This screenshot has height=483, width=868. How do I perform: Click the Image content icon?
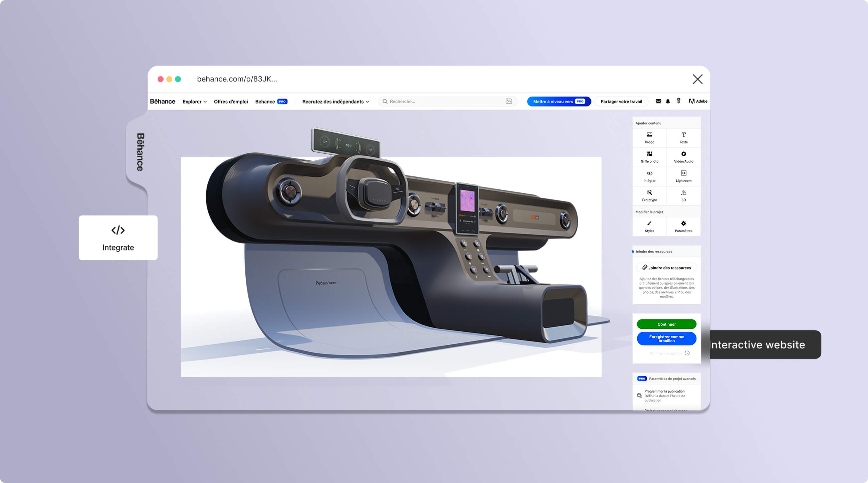click(x=649, y=138)
